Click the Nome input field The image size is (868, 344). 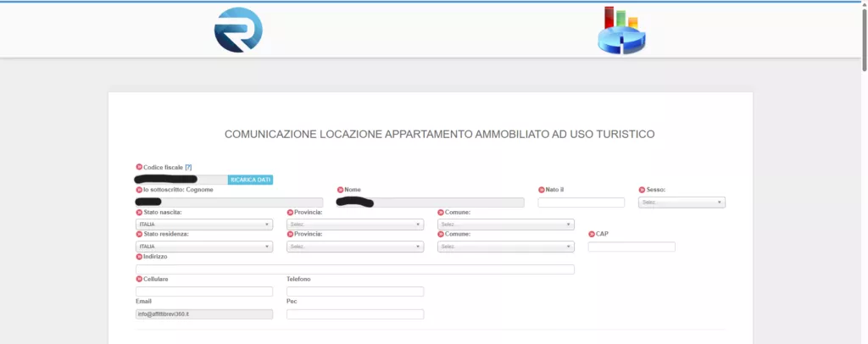[430, 203]
